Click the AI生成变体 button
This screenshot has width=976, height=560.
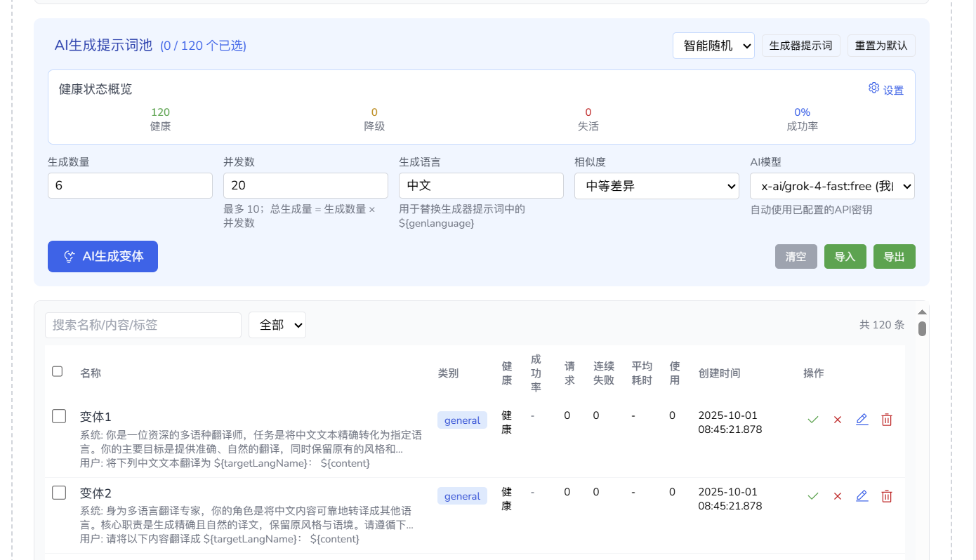point(103,256)
